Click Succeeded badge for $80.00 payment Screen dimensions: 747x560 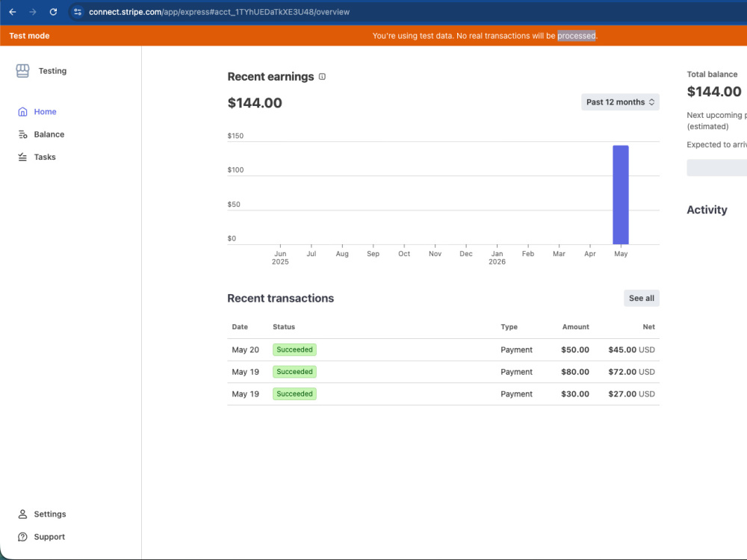pos(294,372)
